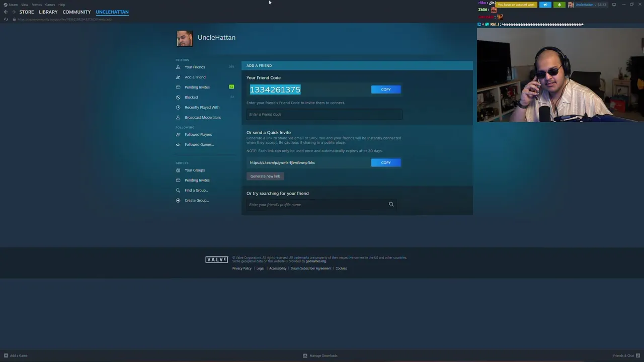Image resolution: width=644 pixels, height=362 pixels.
Task: Open the View menu
Action: click(24, 5)
